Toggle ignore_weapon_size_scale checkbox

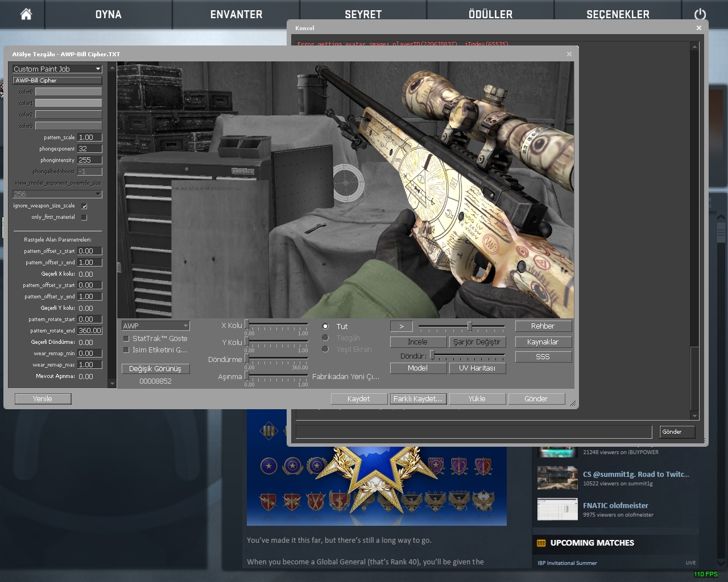pyautogui.click(x=84, y=206)
